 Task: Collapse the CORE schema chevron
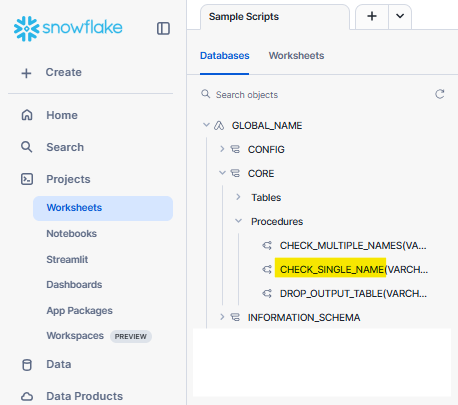tap(222, 173)
